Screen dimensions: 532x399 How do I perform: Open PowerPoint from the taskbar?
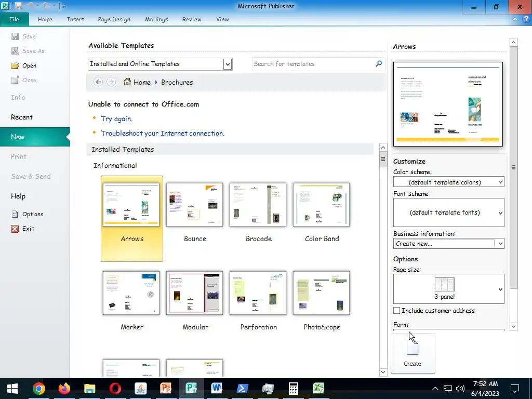click(x=166, y=389)
